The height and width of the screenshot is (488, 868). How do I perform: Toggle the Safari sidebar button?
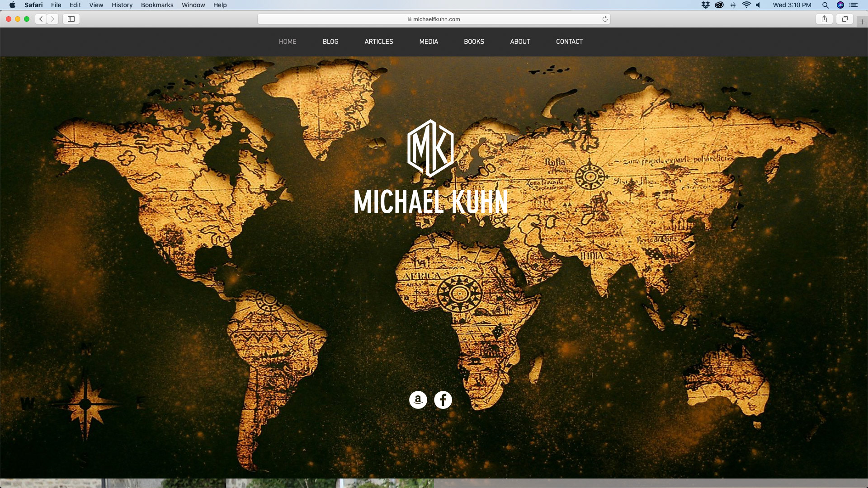pyautogui.click(x=71, y=19)
